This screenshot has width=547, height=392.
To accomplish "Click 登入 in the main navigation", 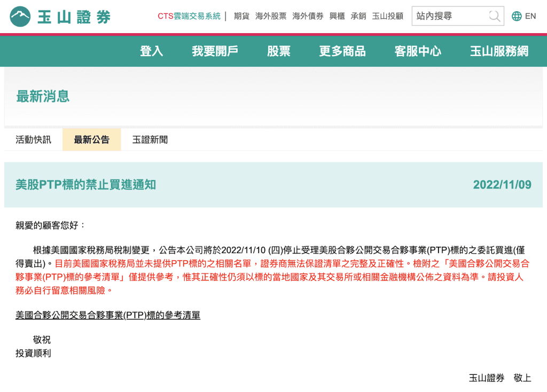I will coord(151,51).
